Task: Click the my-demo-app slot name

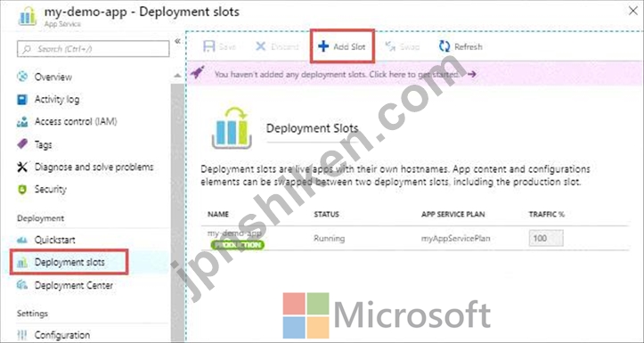Action: [x=234, y=233]
